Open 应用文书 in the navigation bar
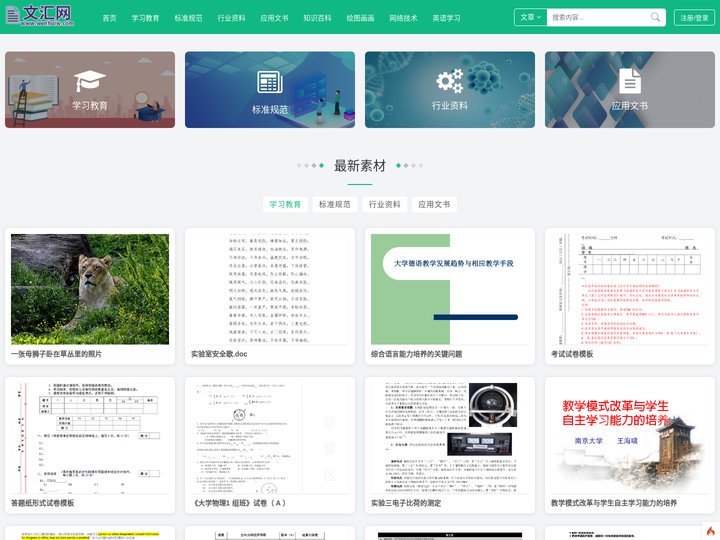The height and width of the screenshot is (540, 720). click(274, 18)
